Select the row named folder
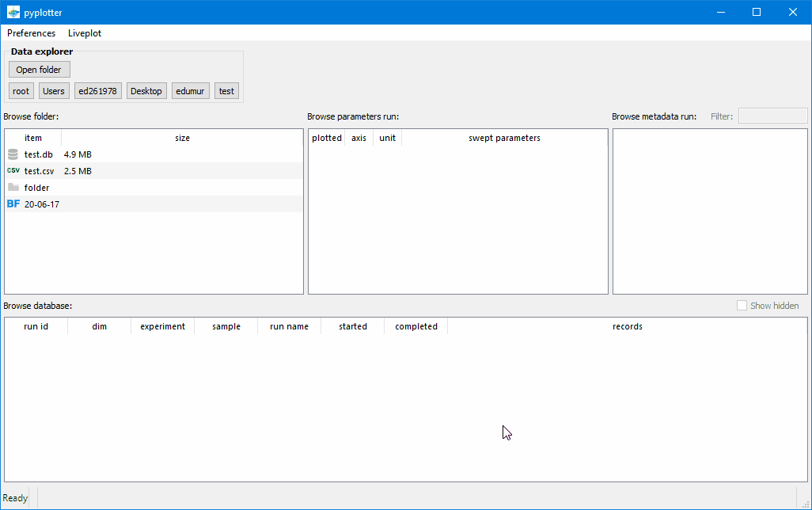This screenshot has width=812, height=510. point(154,188)
